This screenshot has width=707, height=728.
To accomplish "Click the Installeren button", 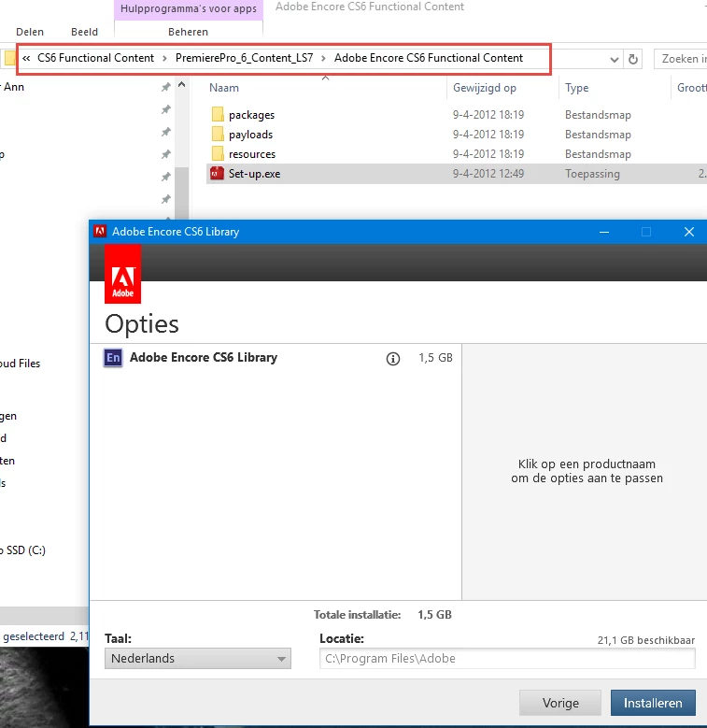I will (x=653, y=703).
